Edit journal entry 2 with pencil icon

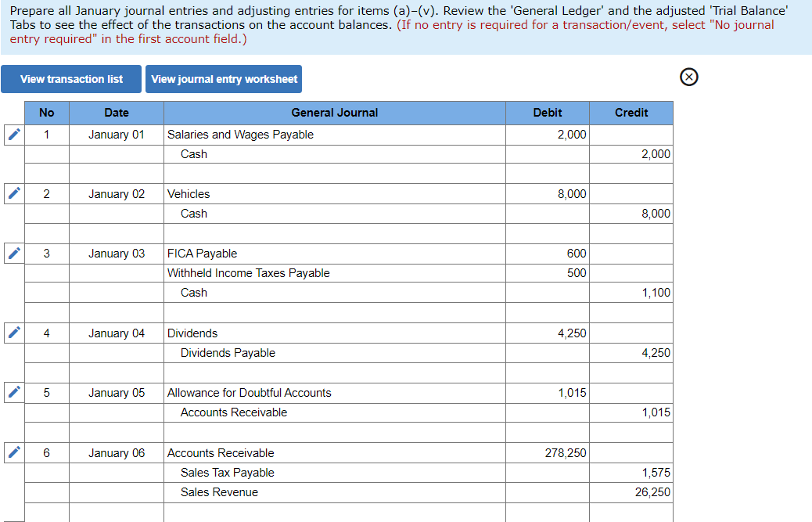[x=14, y=193]
